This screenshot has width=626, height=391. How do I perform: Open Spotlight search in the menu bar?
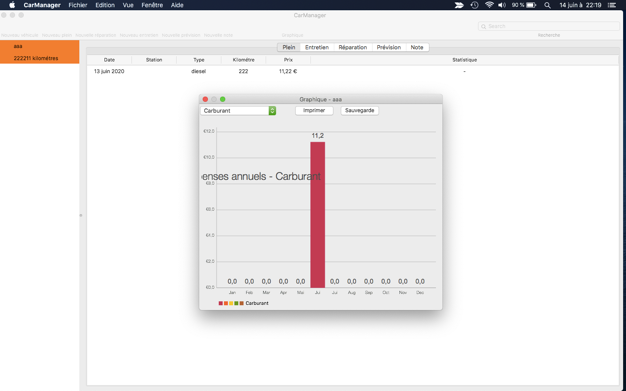tap(547, 5)
